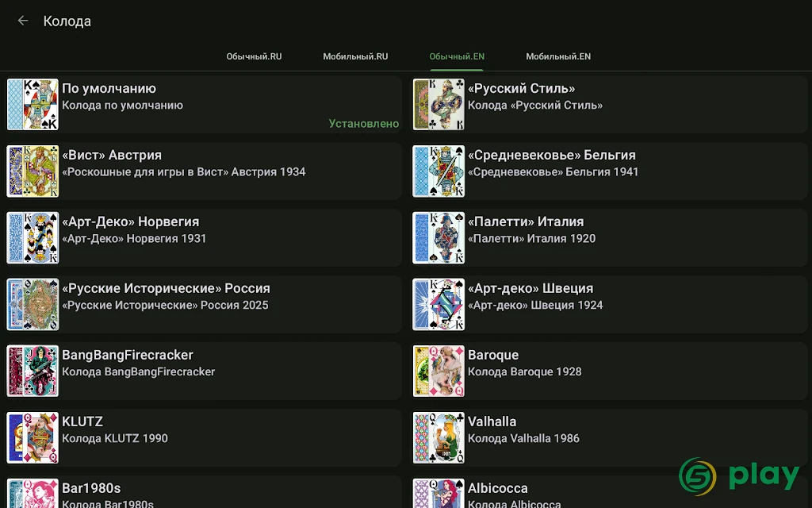The height and width of the screenshot is (508, 812).
Task: Click the Колода Baroque 1928 subtitle
Action: point(525,371)
